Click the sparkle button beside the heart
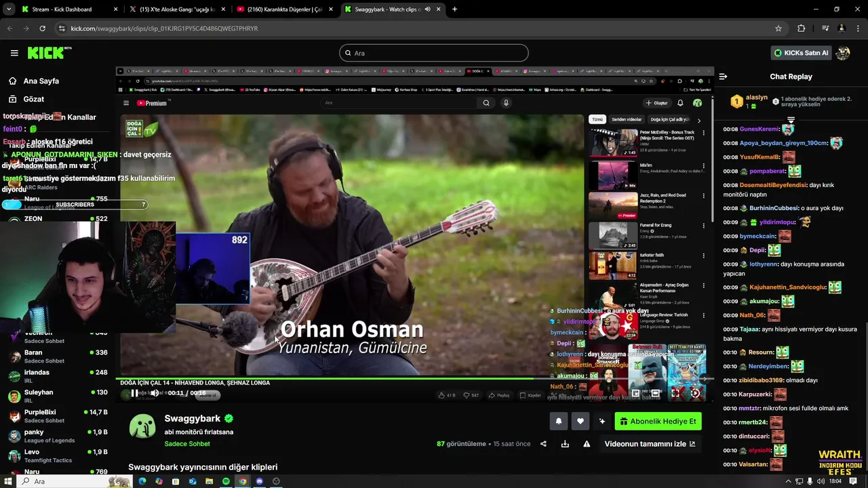 (601, 421)
